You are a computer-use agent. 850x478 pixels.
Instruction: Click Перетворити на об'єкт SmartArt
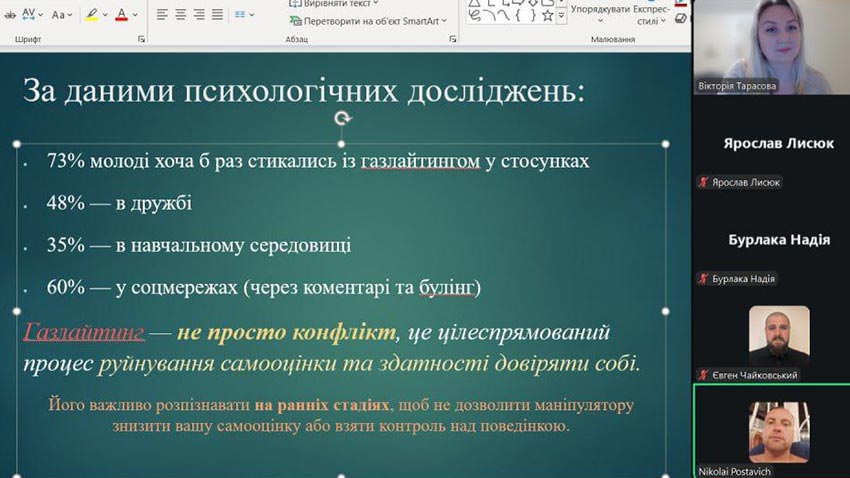pos(369,19)
